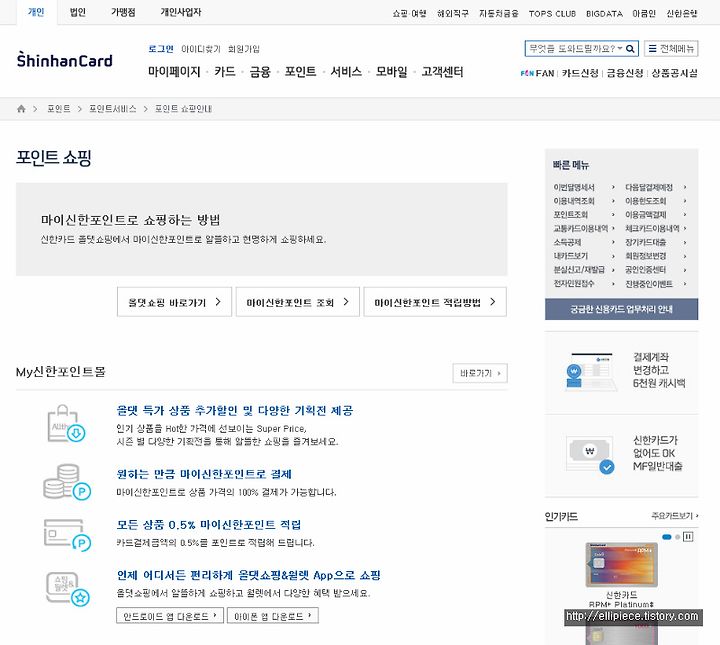The height and width of the screenshot is (645, 720).
Task: Open the 카드 menu
Action: point(225,72)
